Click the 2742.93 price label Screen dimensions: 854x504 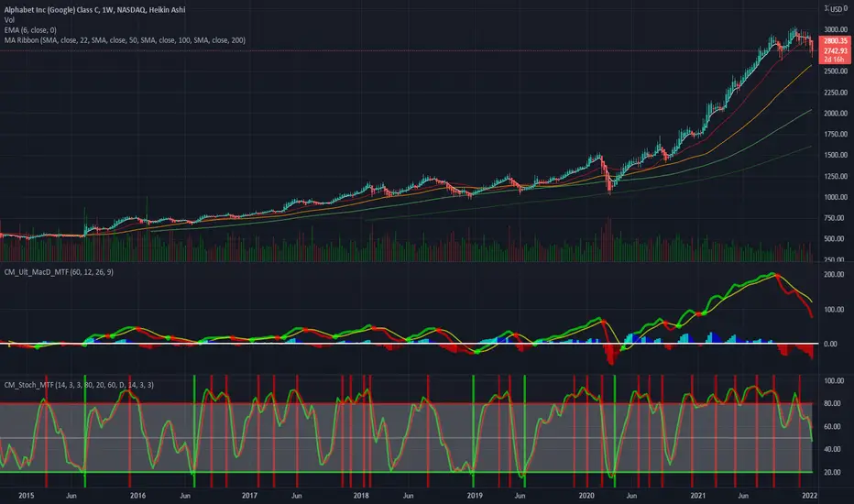tap(835, 50)
